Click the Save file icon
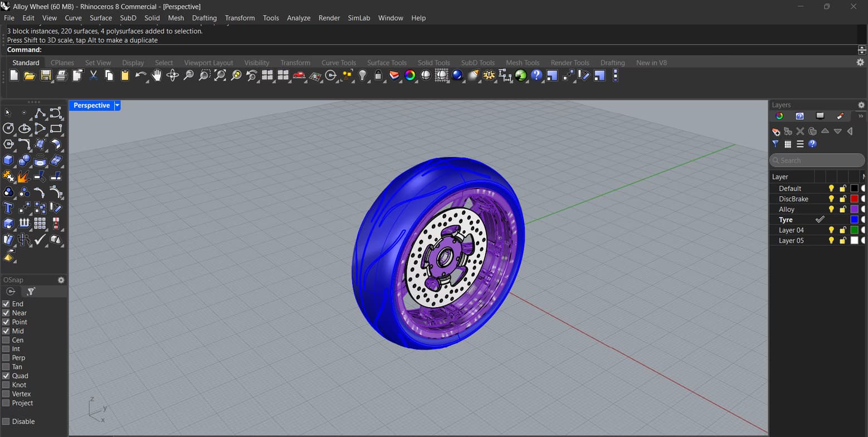 tap(46, 75)
